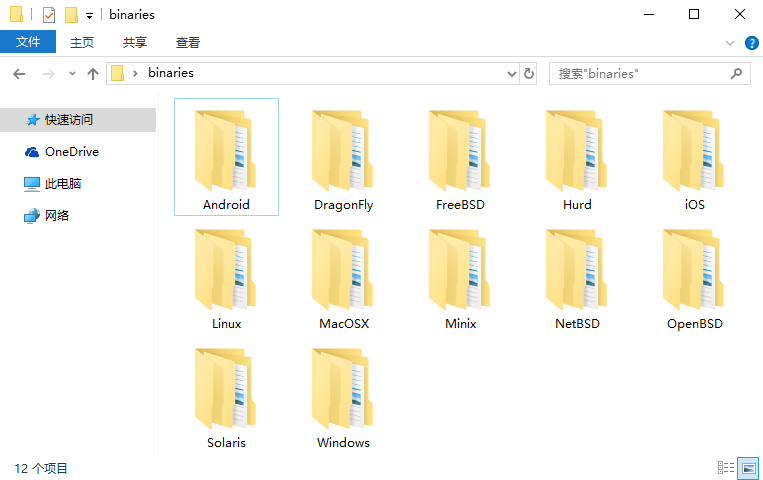763x480 pixels.
Task: Go up one folder level
Action: pyautogui.click(x=92, y=74)
